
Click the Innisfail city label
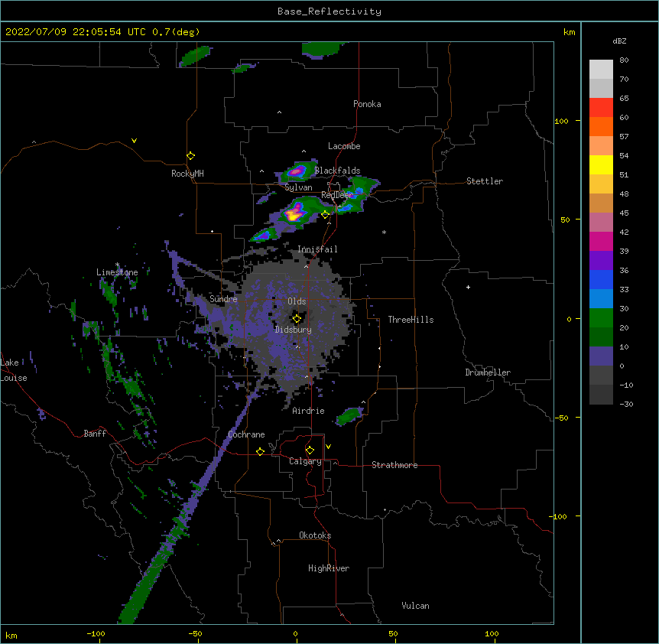[x=317, y=249]
